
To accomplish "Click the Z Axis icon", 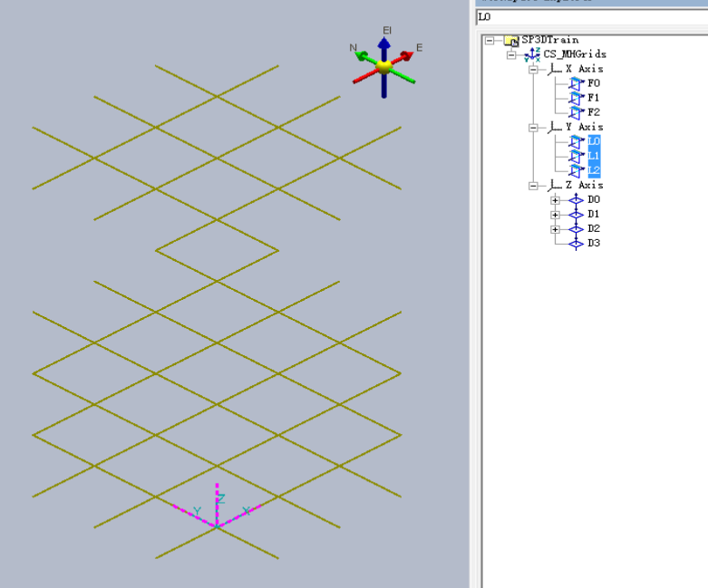I will click(x=555, y=186).
